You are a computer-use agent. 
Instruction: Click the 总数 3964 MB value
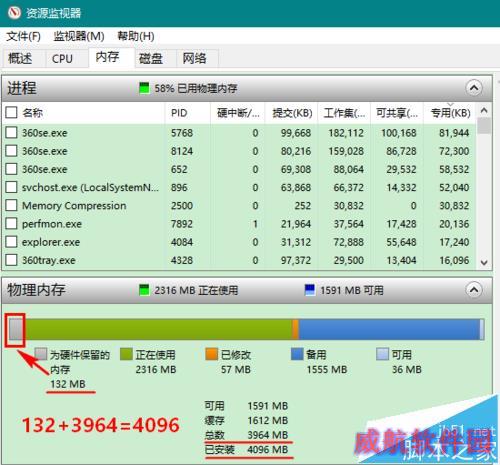(268, 435)
